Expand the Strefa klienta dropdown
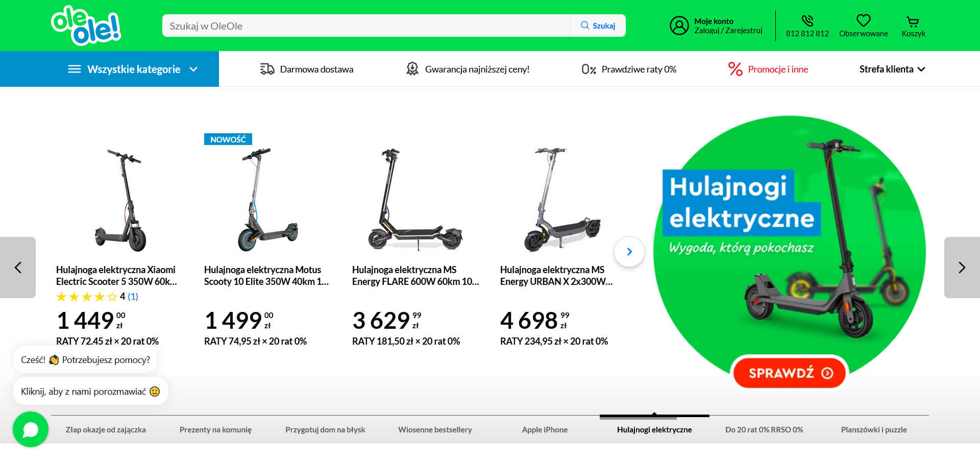Screen dimensions: 980x460 coord(892,69)
